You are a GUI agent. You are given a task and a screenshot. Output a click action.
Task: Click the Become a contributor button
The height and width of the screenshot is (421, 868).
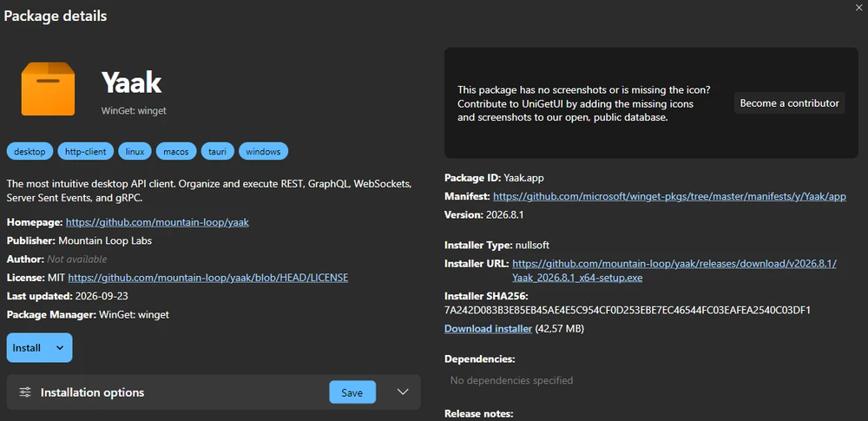789,103
